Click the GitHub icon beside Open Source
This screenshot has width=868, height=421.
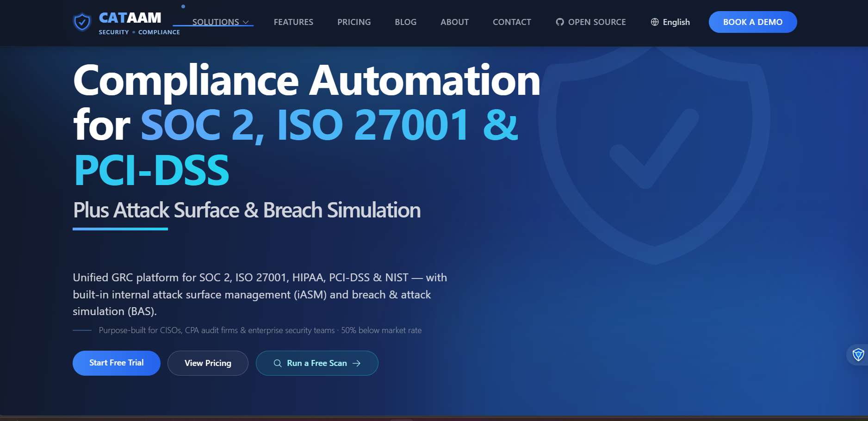point(560,22)
